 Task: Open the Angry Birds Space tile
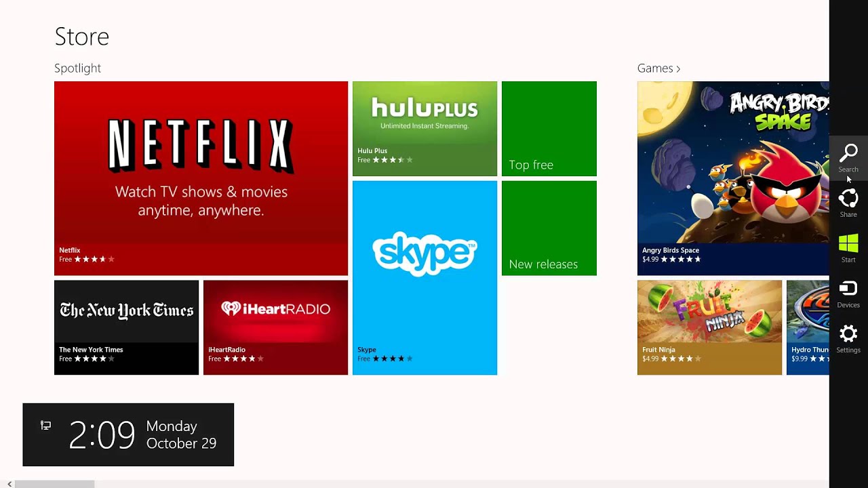tap(733, 178)
